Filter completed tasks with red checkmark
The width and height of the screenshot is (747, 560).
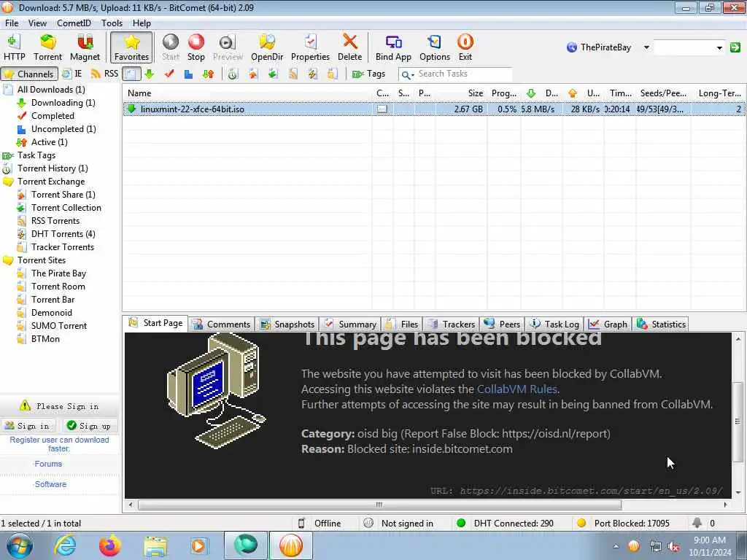click(x=169, y=74)
